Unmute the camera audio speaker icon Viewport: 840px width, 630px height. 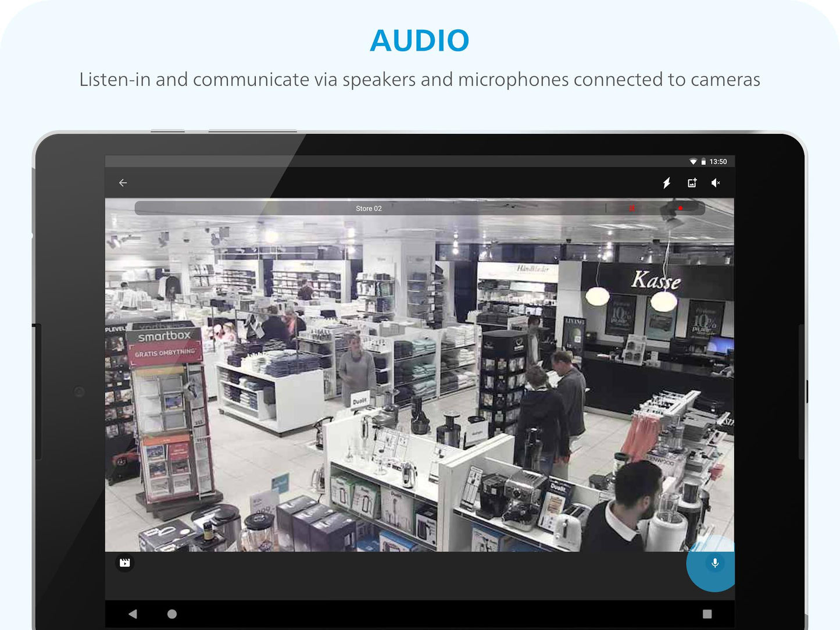pos(716,183)
